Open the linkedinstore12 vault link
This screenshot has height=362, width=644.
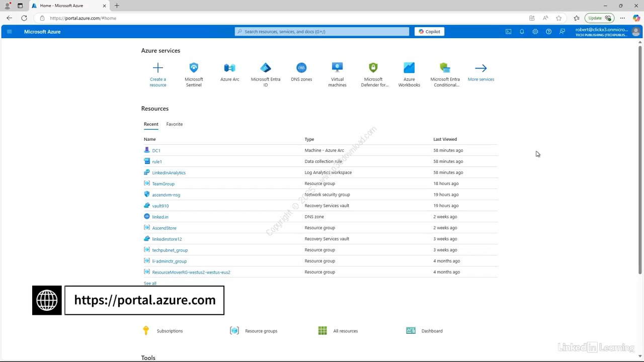click(x=167, y=239)
